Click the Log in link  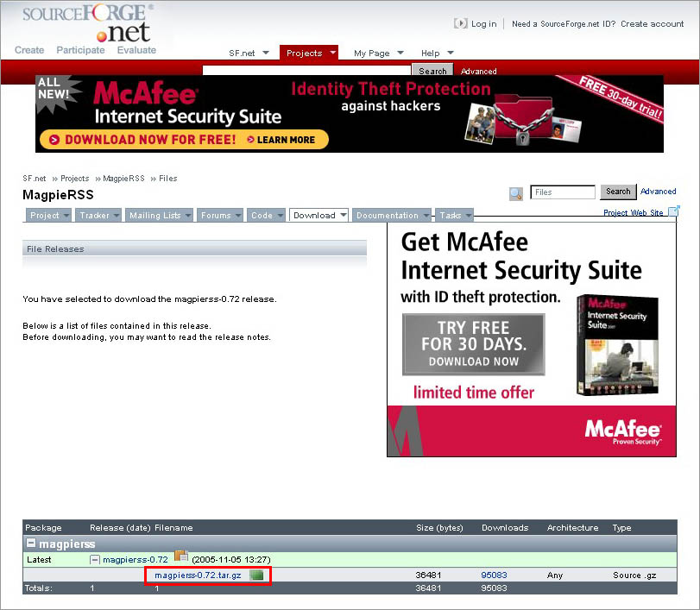click(484, 23)
